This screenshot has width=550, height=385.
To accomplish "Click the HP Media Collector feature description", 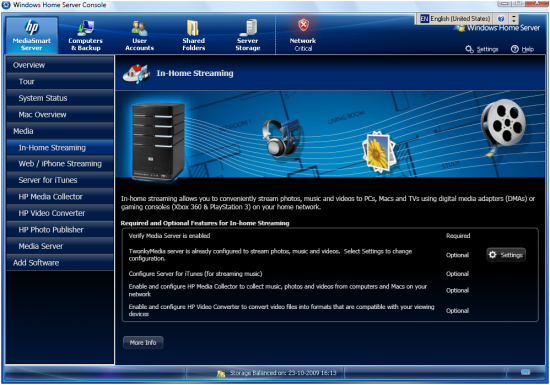I will (278, 290).
